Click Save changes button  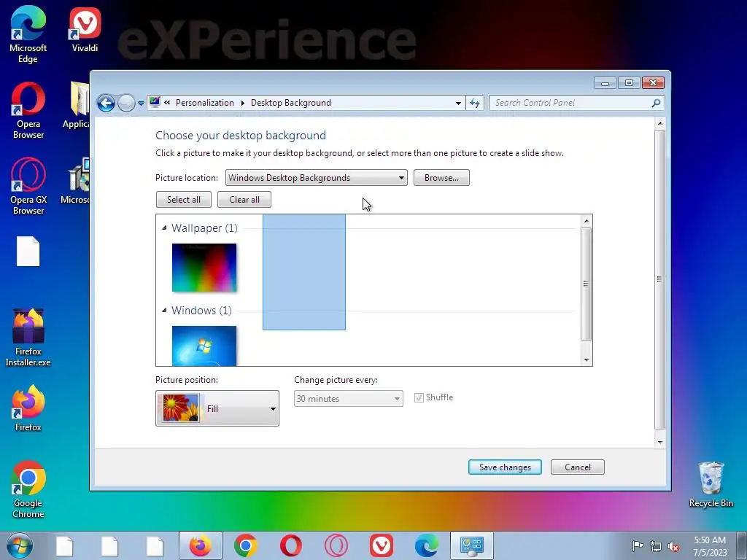(505, 467)
